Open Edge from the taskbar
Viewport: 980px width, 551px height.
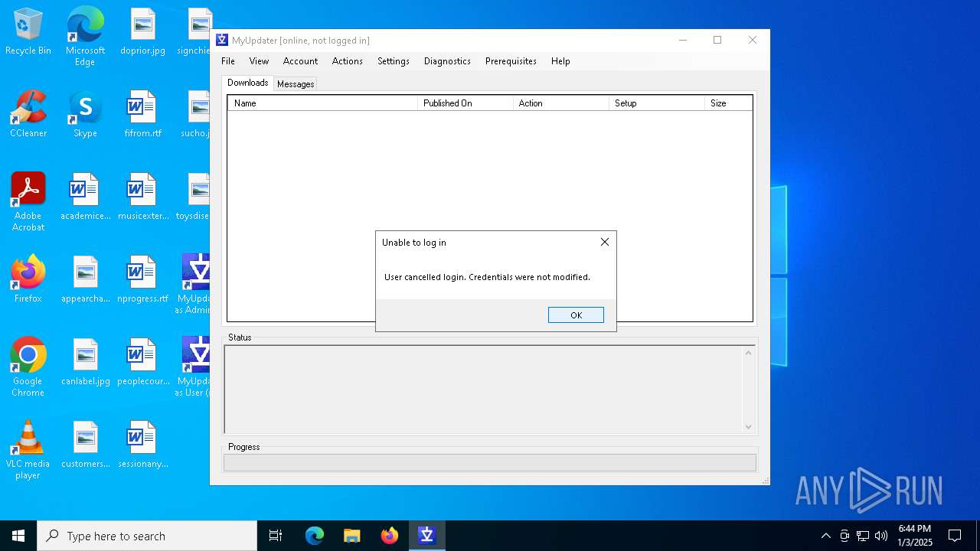[315, 536]
